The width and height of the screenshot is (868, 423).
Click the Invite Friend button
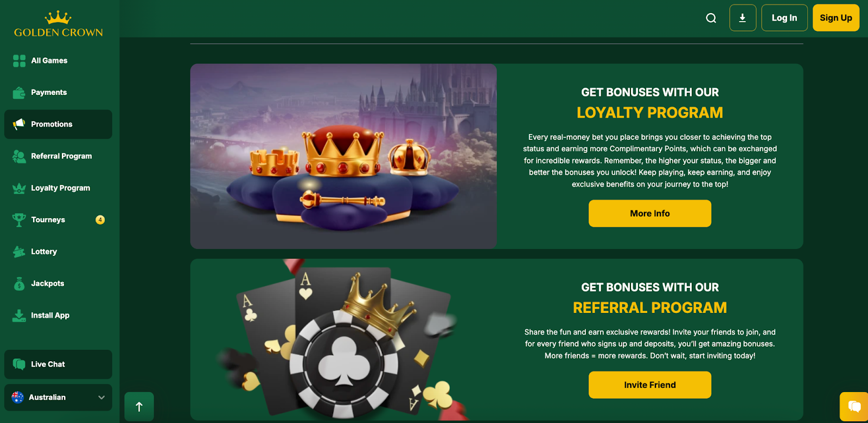click(x=650, y=385)
